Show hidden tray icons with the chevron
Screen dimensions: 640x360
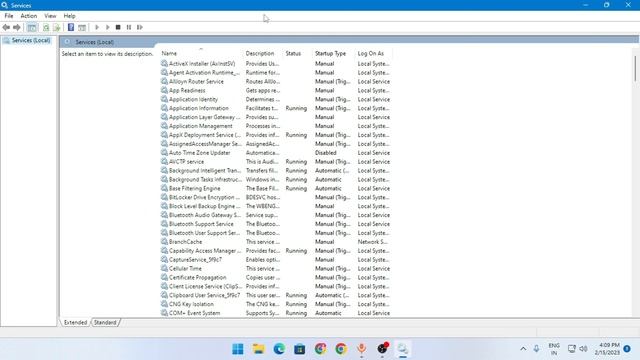(x=523, y=349)
